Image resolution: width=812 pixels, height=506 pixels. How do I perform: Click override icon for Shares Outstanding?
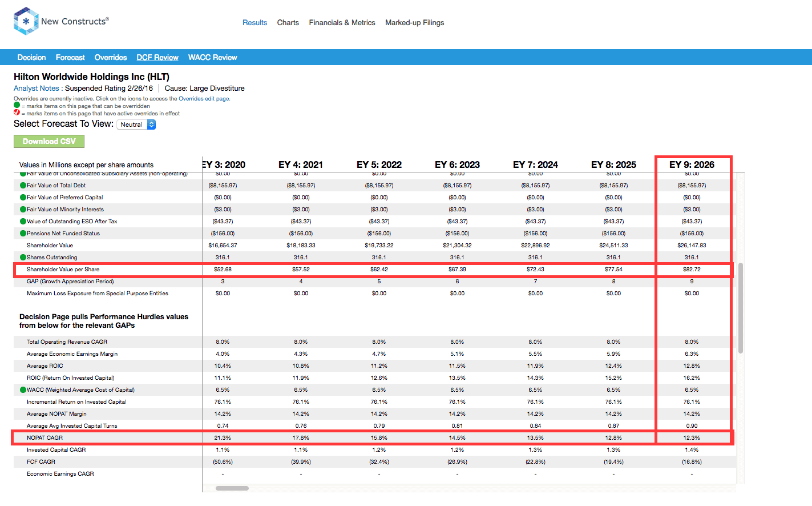[x=23, y=258]
